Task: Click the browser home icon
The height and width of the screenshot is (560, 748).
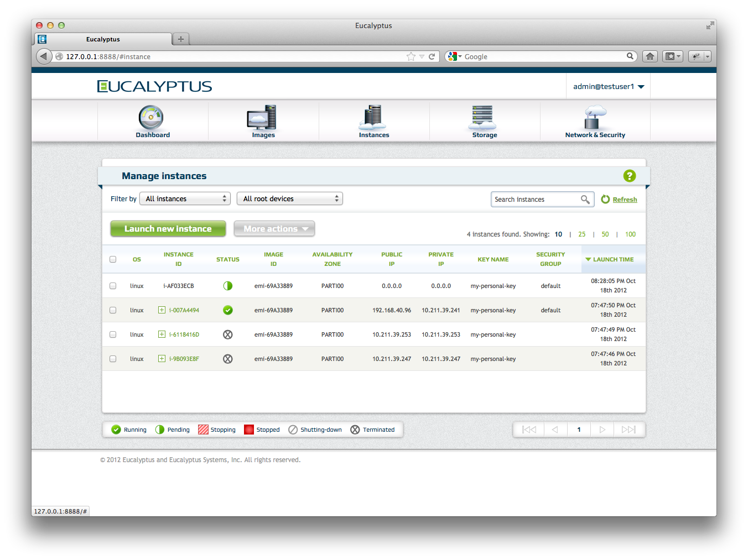Action: pos(650,56)
